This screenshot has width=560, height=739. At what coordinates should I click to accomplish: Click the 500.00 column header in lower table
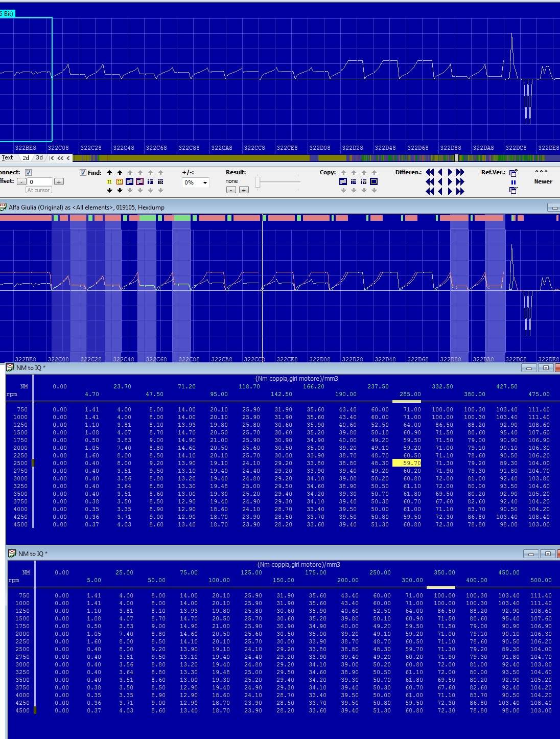pyautogui.click(x=541, y=581)
